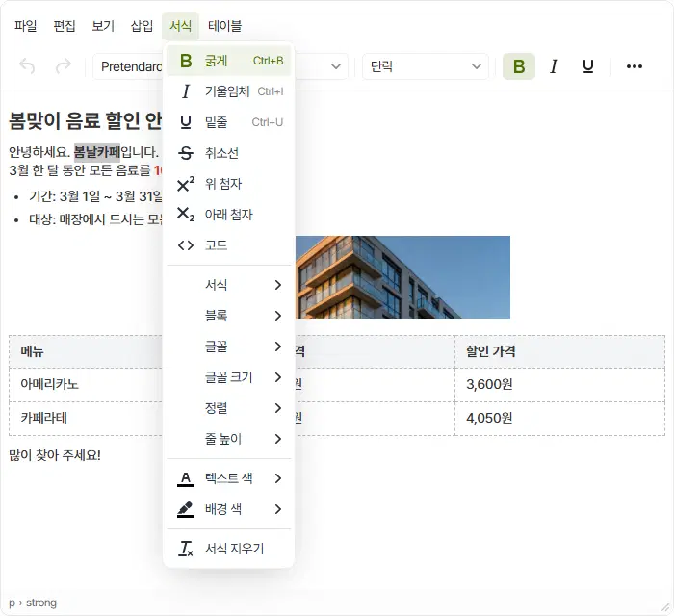Click the 할인 가격 table header cell
Viewport: 674px width, 616px height.
click(x=559, y=351)
